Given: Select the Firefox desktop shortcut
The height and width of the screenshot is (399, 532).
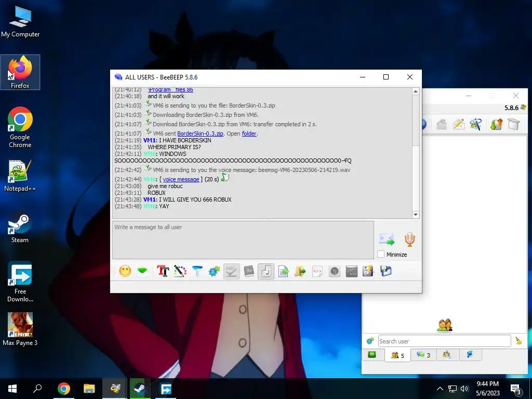Looking at the screenshot, I should [20, 72].
